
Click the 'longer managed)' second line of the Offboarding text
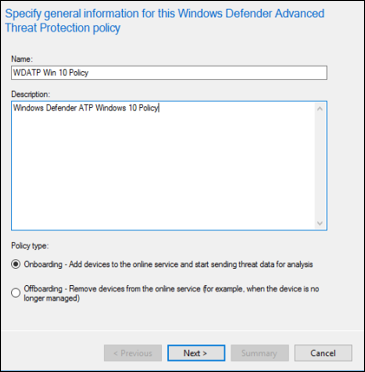[51, 298]
